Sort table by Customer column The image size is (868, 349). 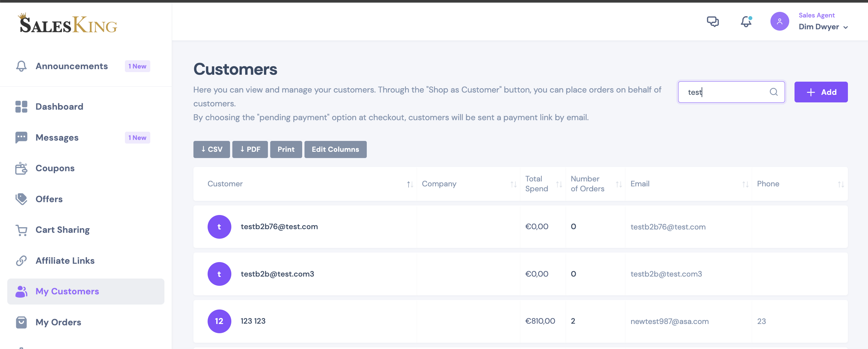[x=410, y=184]
